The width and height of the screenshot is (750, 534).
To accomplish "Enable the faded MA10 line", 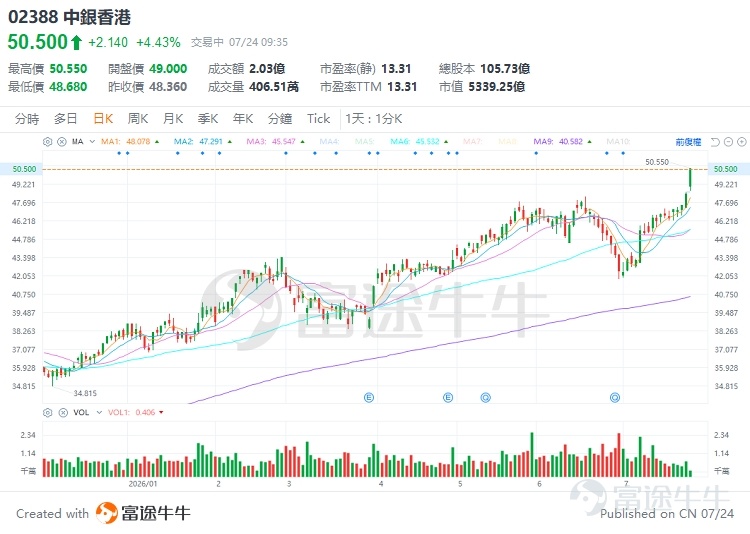I will (618, 142).
